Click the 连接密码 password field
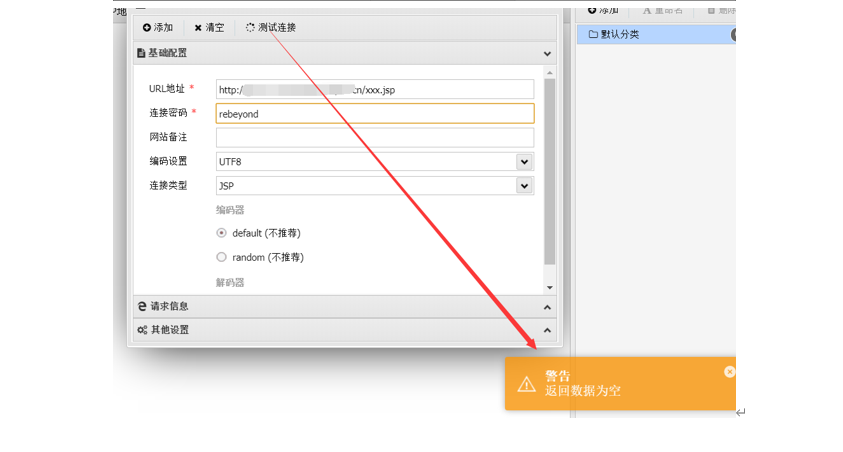Viewport: 843px width, 452px height. [374, 114]
